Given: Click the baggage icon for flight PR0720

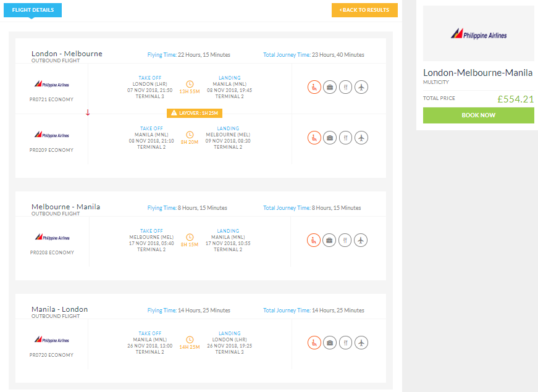Looking at the screenshot, I should (x=330, y=342).
